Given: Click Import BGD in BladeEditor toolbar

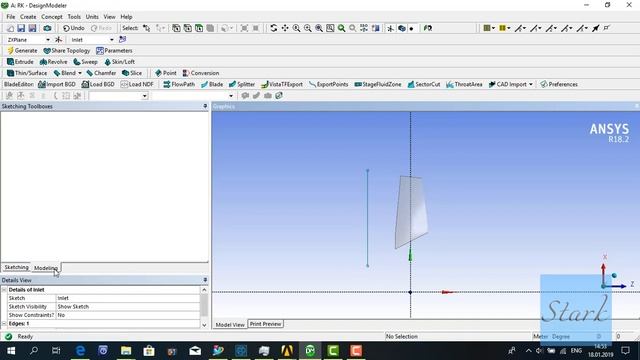Looking at the screenshot, I should (x=57, y=84).
